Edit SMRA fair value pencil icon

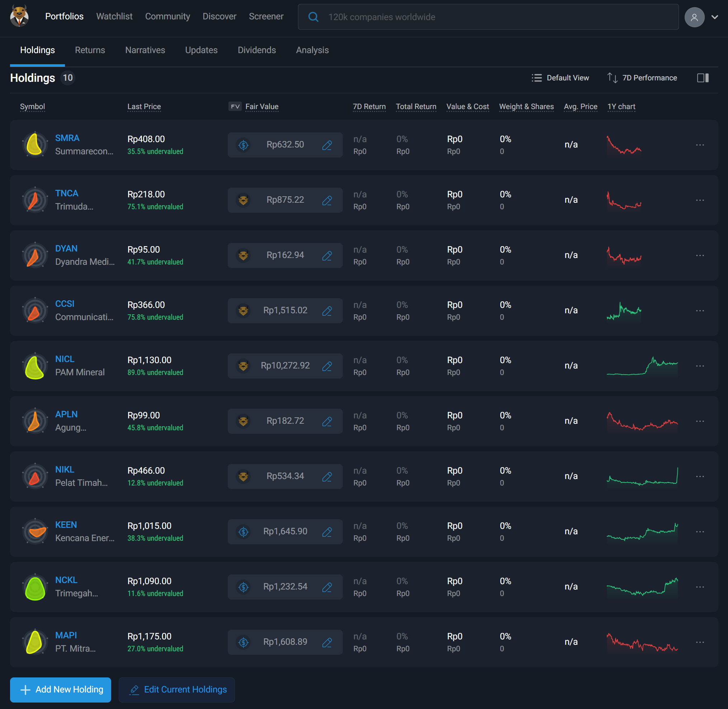click(x=327, y=145)
